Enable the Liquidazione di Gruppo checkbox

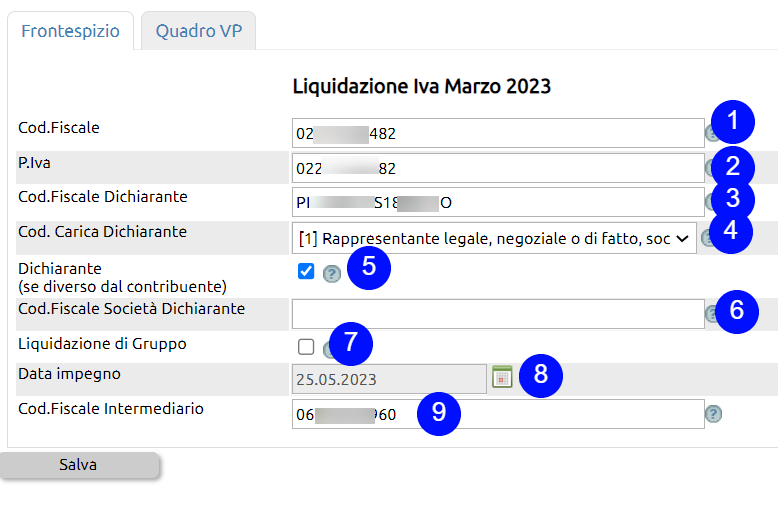pyautogui.click(x=306, y=347)
